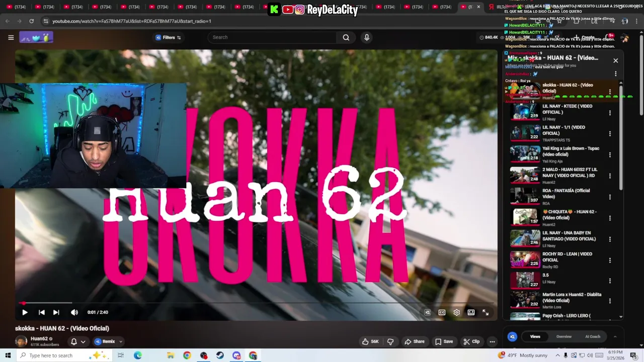Click the playlist panel scrollbar

621,138
